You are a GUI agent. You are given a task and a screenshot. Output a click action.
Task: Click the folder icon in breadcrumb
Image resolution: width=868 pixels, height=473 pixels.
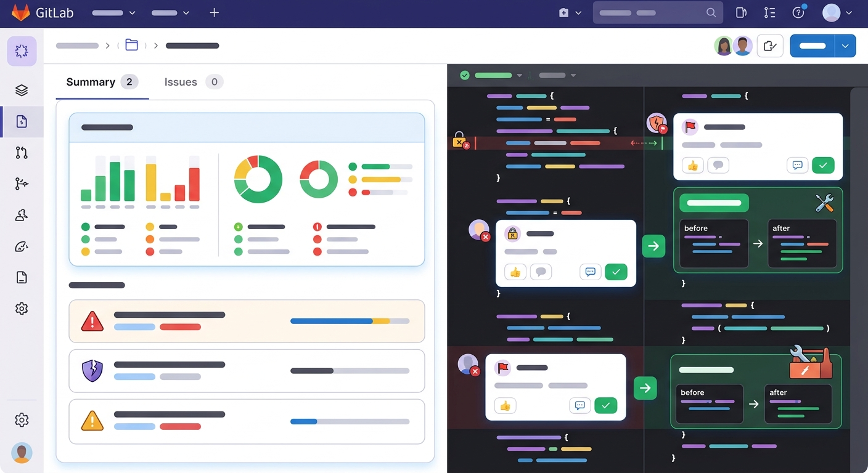pyautogui.click(x=131, y=45)
